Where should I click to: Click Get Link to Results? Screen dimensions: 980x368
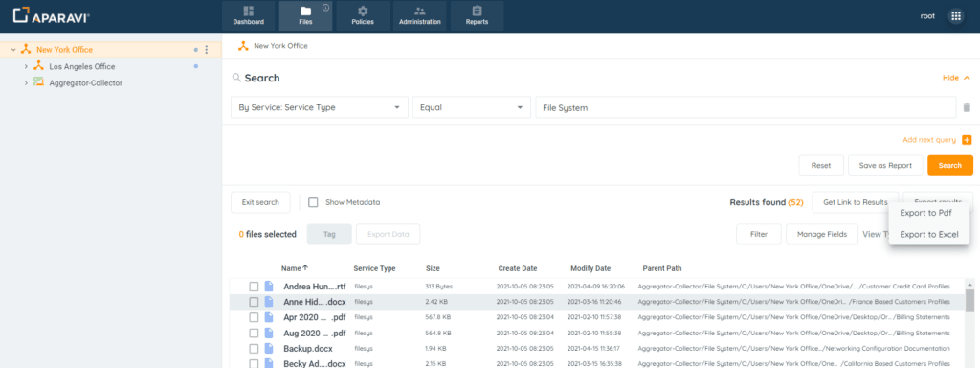(x=855, y=202)
